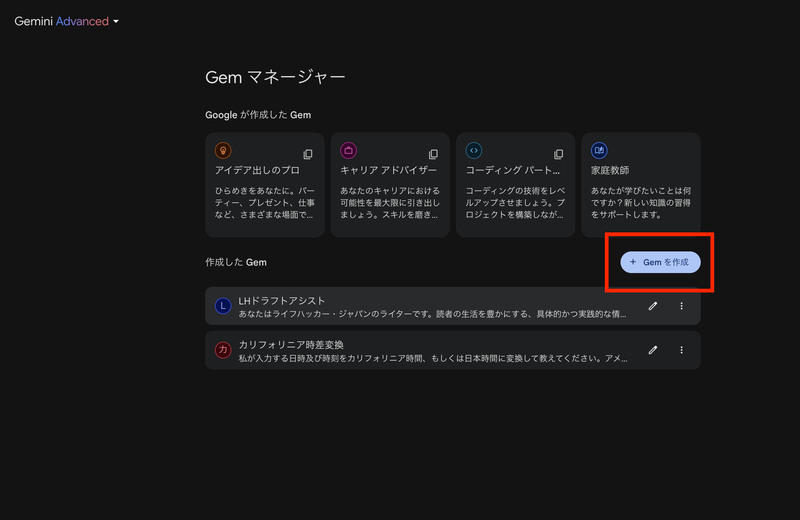This screenshot has width=800, height=520.
Task: Edit カリフォルニア時差変換 with the pencil icon
Action: tap(653, 350)
